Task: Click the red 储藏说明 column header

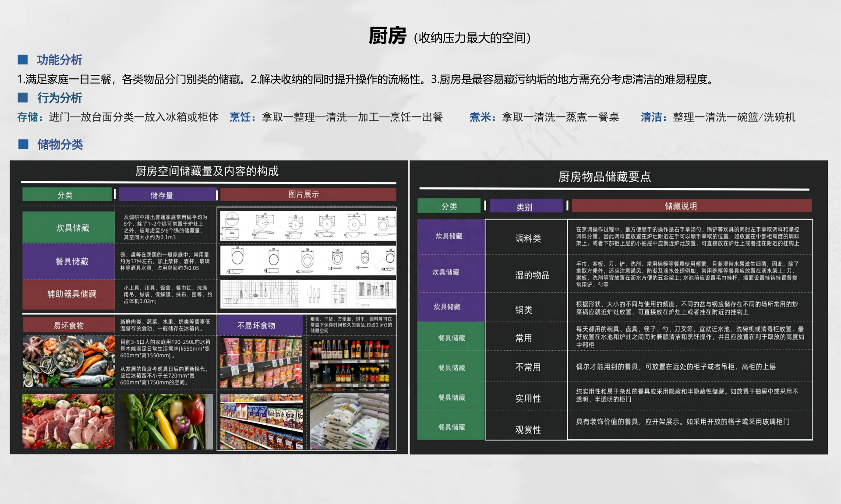Action: (x=691, y=206)
